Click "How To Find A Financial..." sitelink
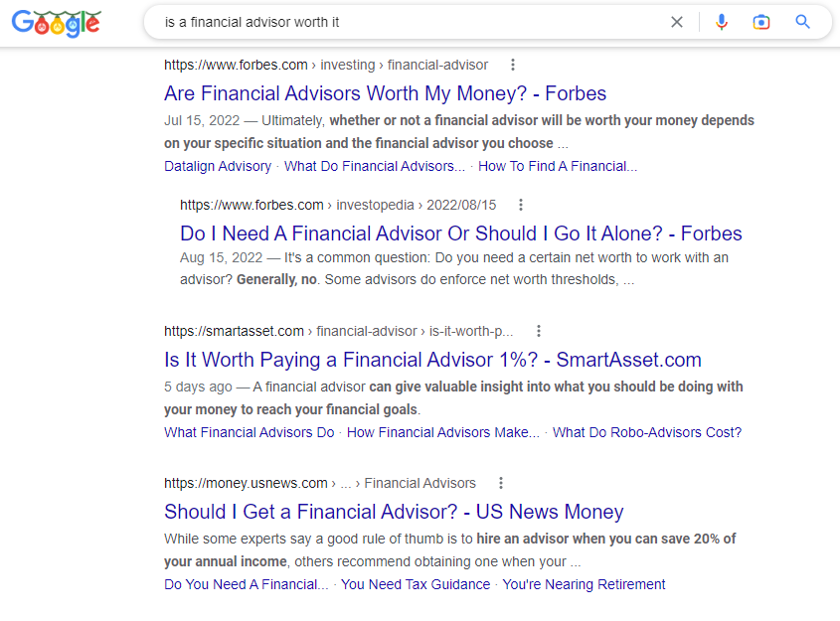 [558, 166]
